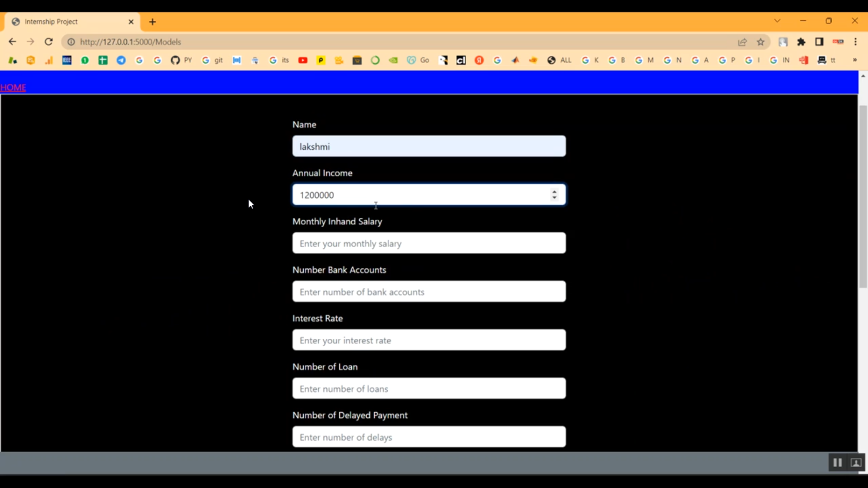
Task: Click the Interest Rate input field
Action: tap(429, 341)
